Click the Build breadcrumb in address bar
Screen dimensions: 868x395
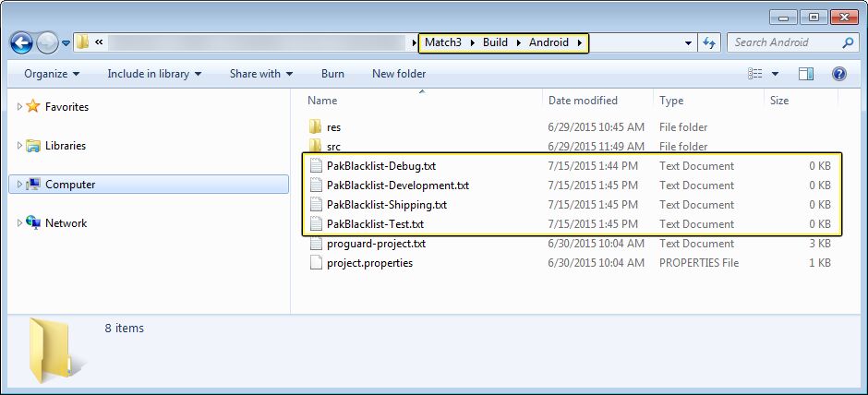(495, 42)
